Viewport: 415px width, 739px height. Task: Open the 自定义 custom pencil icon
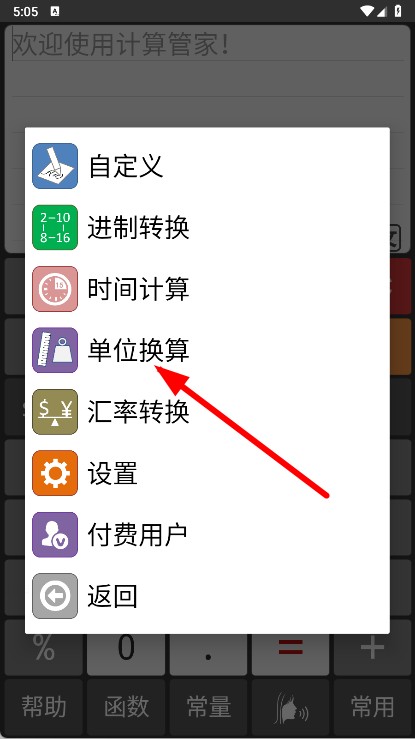click(x=55, y=166)
